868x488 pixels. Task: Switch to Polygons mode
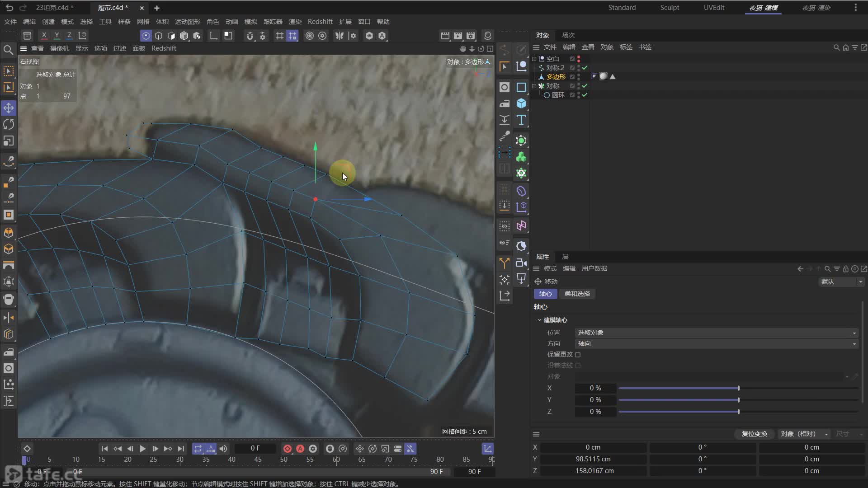click(x=171, y=36)
